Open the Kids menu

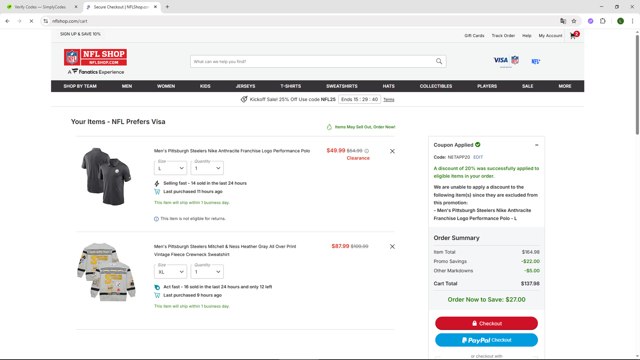(x=205, y=86)
